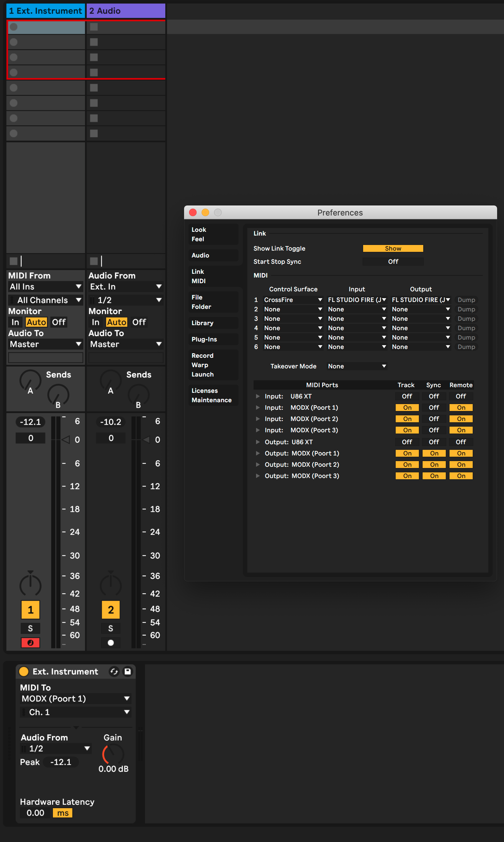Screen dimensions: 504x842
Task: Open track 2 Audio To Master dropdown
Action: pos(126,344)
